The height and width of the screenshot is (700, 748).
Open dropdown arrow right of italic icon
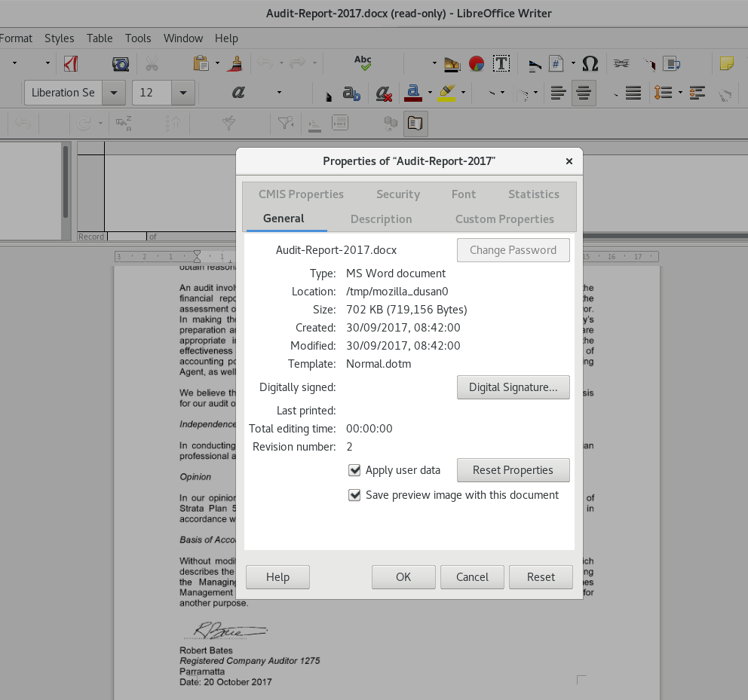[x=279, y=93]
